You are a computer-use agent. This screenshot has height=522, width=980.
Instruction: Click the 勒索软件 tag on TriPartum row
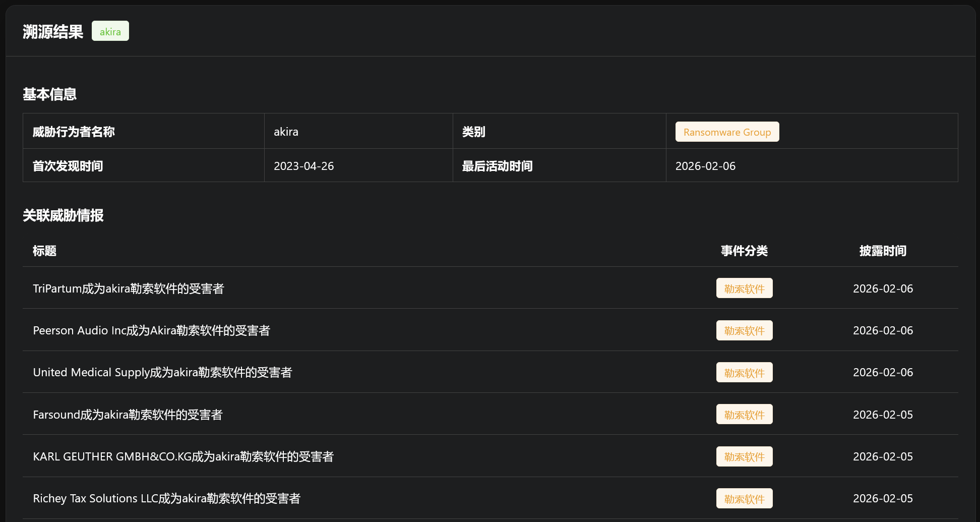(744, 288)
